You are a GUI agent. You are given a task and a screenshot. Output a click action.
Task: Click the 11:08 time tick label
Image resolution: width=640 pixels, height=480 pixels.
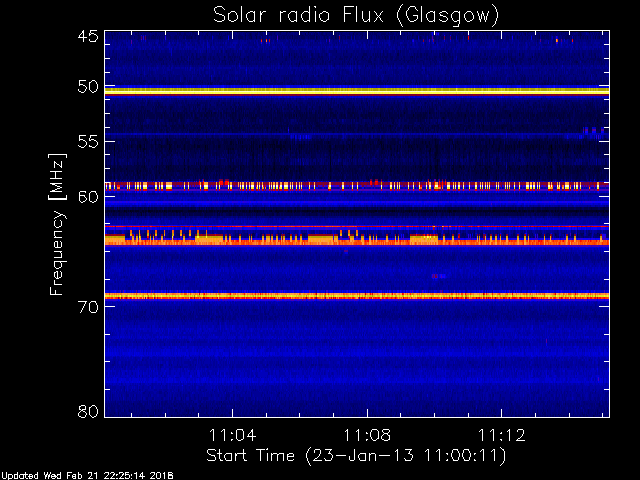click(x=367, y=435)
